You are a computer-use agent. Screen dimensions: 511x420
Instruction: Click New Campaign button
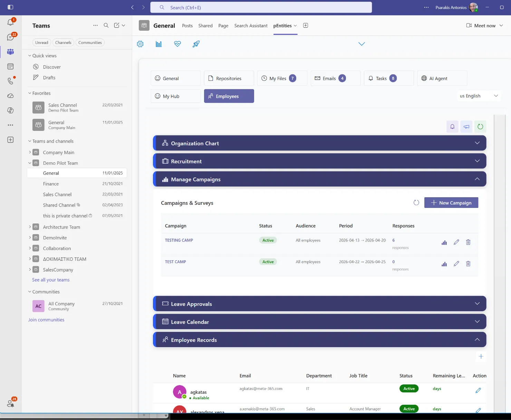[x=451, y=203]
